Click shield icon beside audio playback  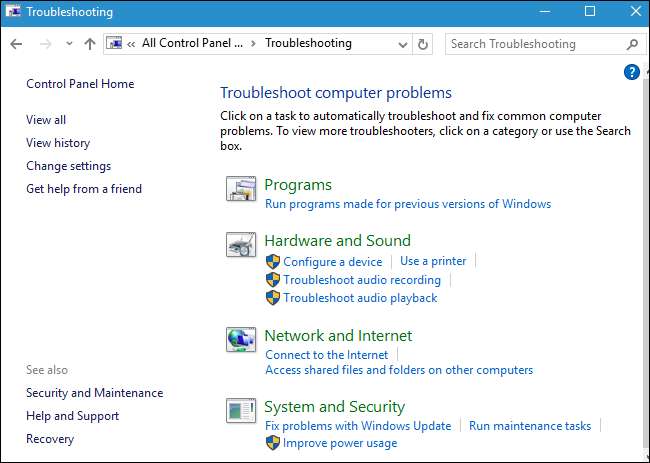pos(273,298)
